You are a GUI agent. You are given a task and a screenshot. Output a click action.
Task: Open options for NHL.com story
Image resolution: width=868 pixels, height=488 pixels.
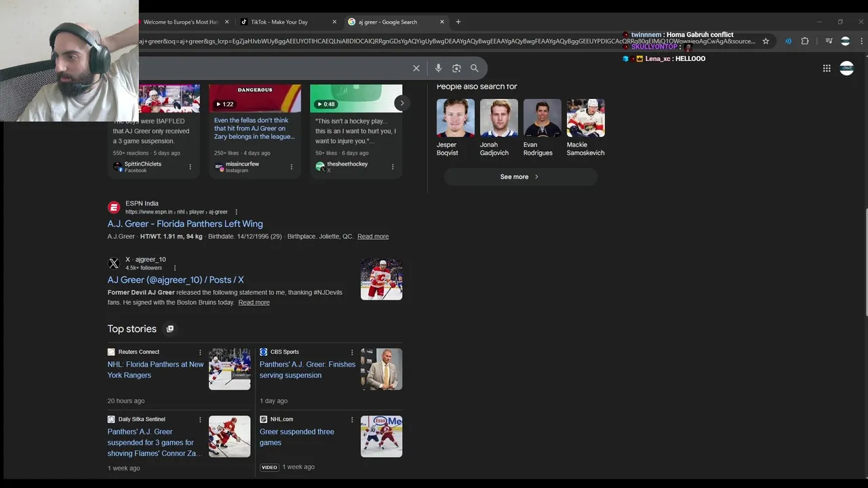click(352, 420)
